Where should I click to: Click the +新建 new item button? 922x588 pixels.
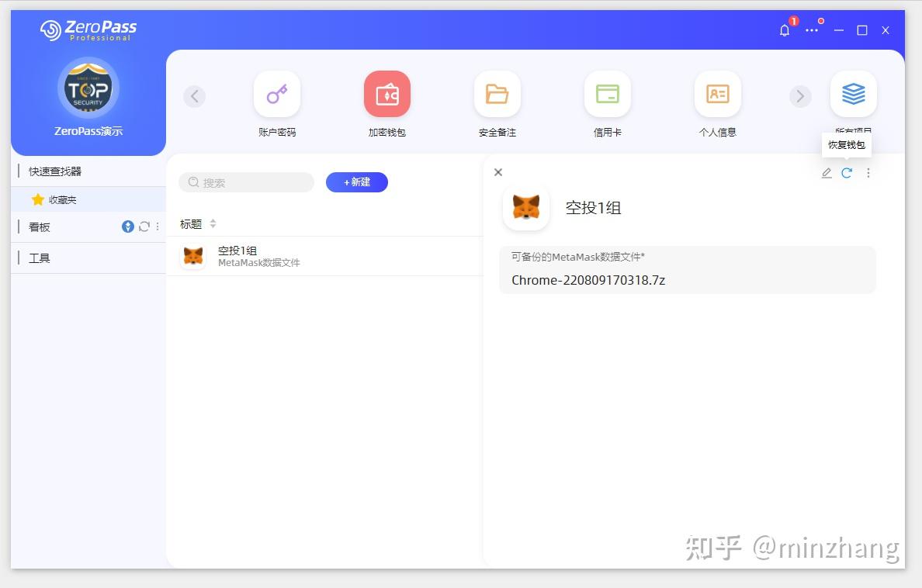(356, 182)
